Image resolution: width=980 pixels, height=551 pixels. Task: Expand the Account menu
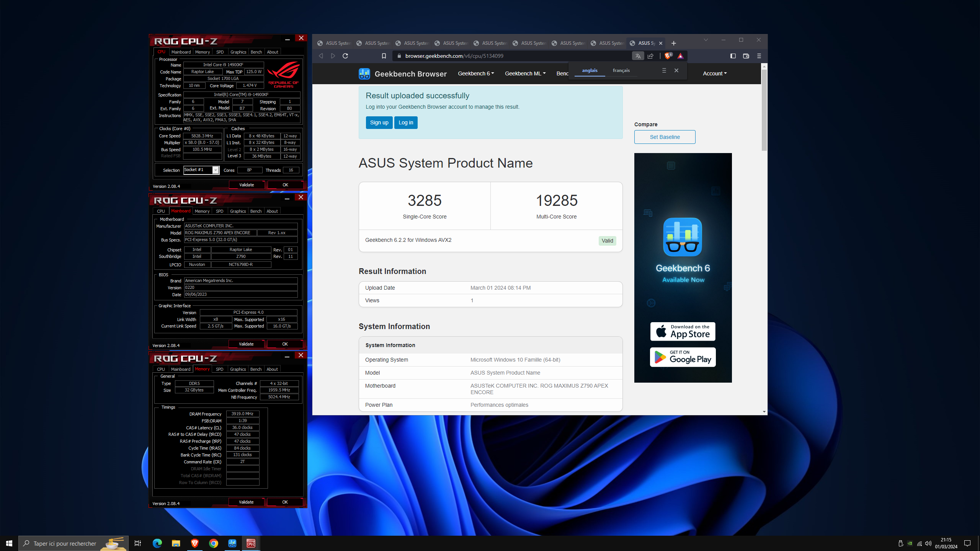coord(715,73)
